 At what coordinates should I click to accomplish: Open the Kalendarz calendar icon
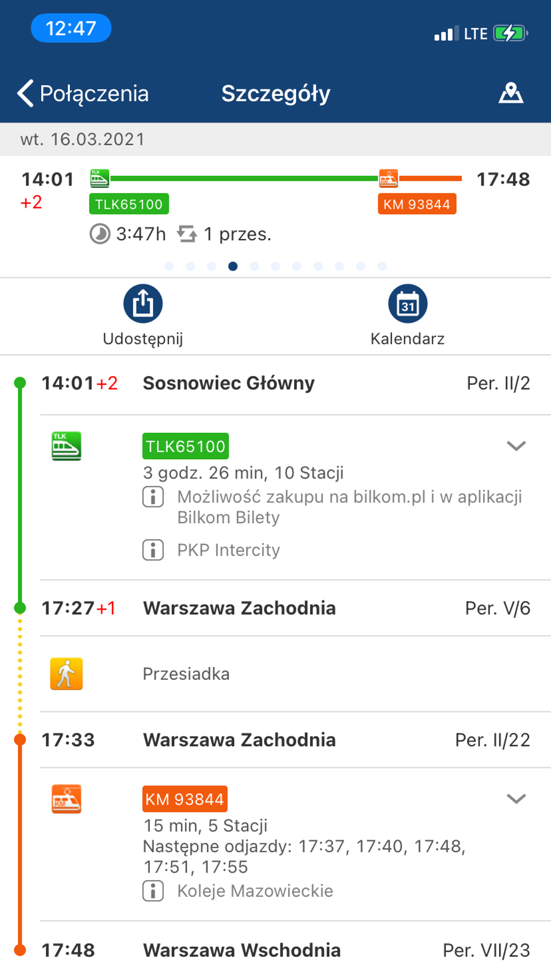pos(407,304)
